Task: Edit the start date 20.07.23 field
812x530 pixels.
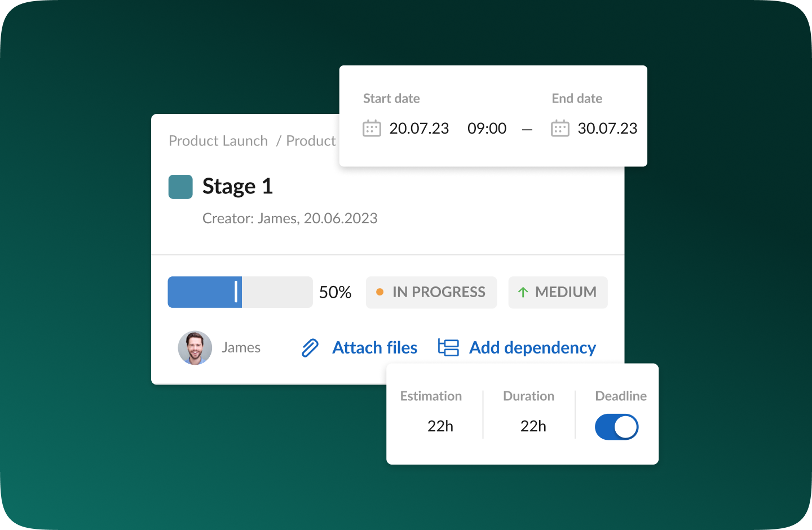Action: [x=419, y=129]
